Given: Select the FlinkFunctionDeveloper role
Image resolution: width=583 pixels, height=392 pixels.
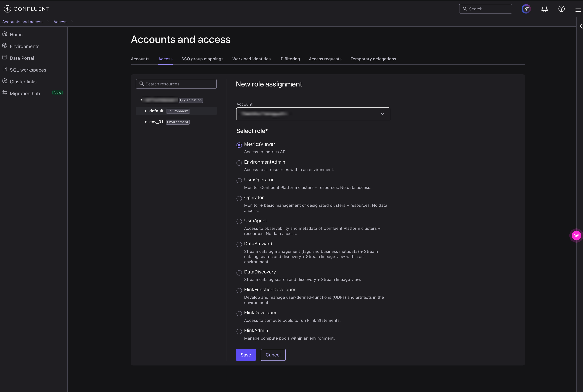Looking at the screenshot, I should pos(239,290).
